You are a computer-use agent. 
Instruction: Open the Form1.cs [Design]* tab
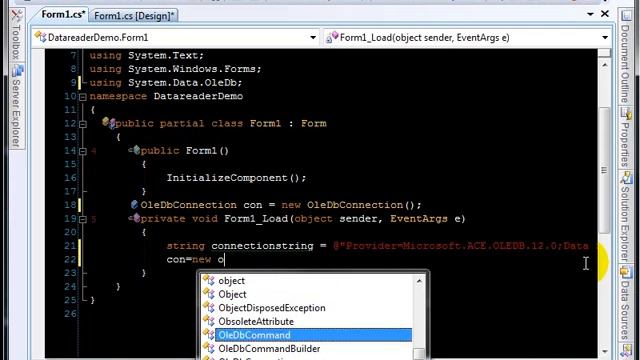click(x=133, y=16)
